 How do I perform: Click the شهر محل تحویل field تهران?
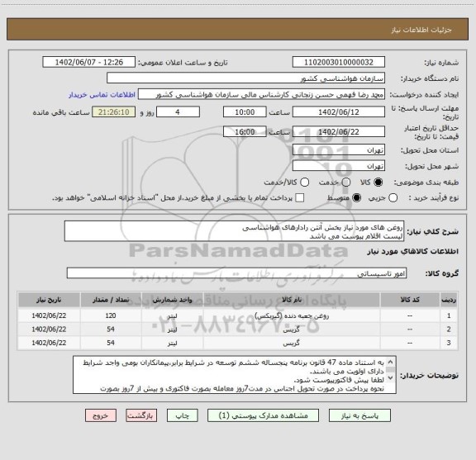tap(339, 166)
